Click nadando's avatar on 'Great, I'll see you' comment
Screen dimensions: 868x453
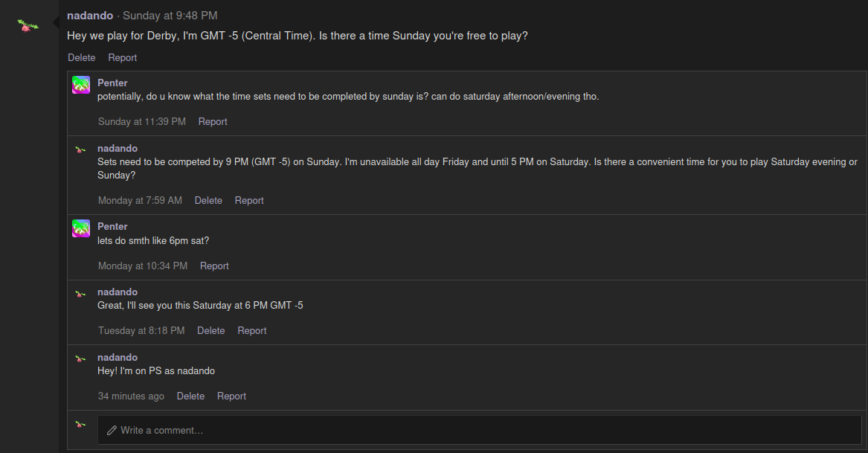click(80, 293)
